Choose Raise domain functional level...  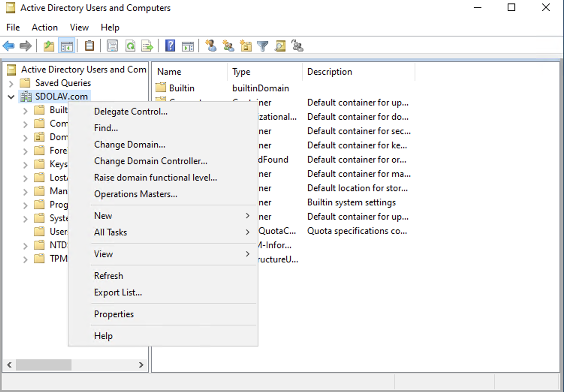(163, 178)
